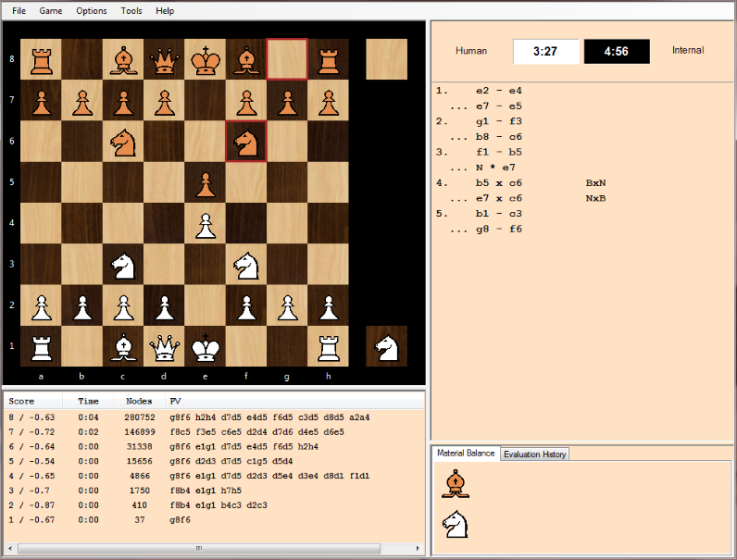The width and height of the screenshot is (737, 560).
Task: Click the Nodes column header
Action: point(139,401)
